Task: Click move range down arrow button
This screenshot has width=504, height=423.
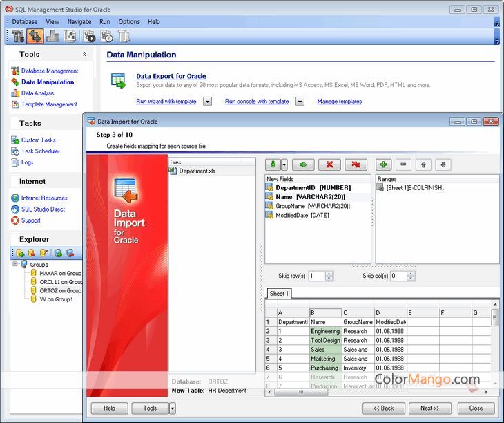Action: 443,165
